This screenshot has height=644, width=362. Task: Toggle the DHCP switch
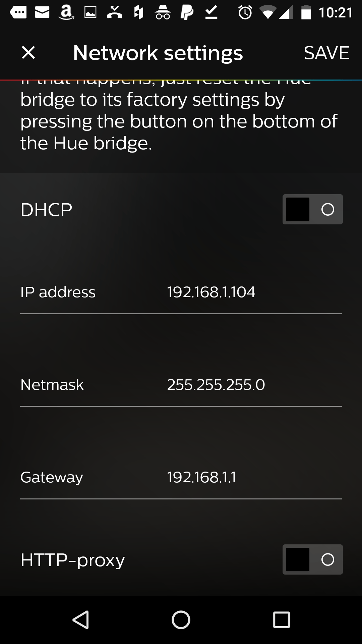tap(312, 209)
